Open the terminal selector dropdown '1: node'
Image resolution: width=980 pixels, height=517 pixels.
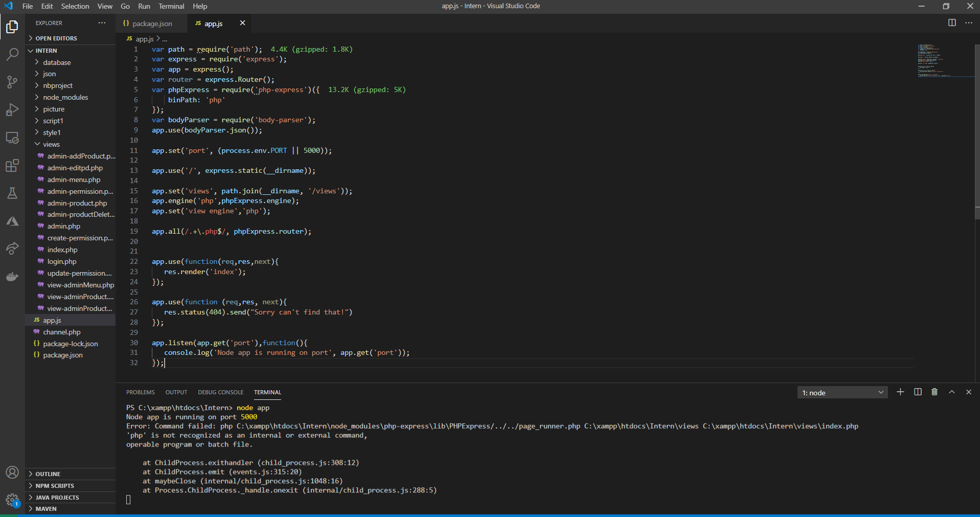click(842, 393)
